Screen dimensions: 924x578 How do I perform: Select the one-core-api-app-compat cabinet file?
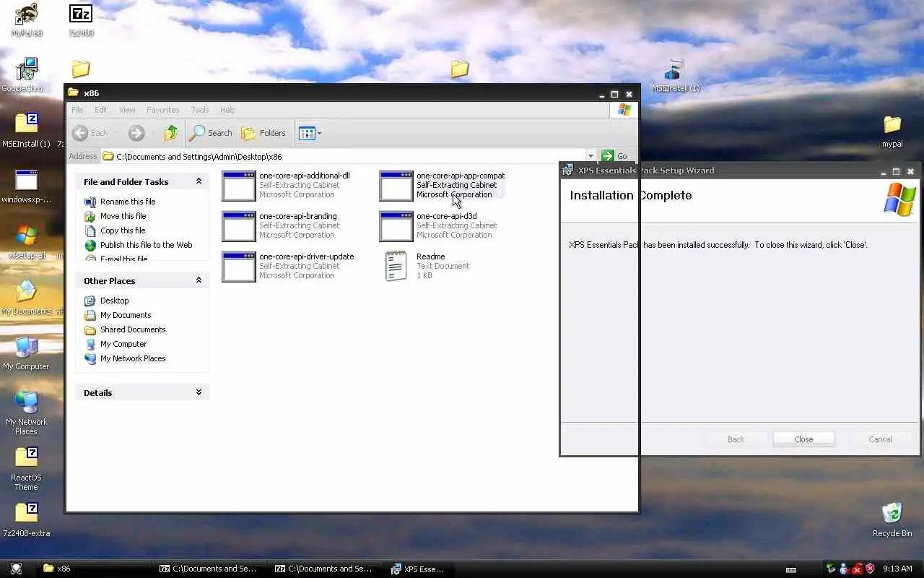pos(442,185)
